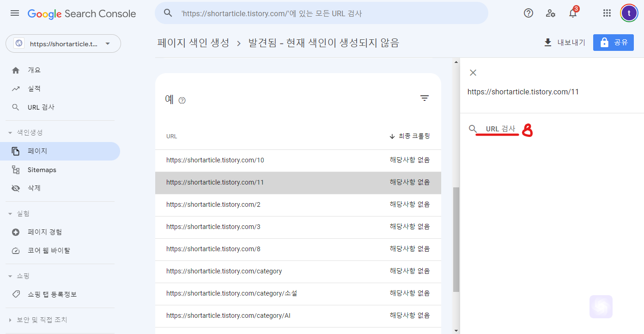Viewport: 644px width, 334px height.
Task: Select row category/소설
Action: point(298,293)
